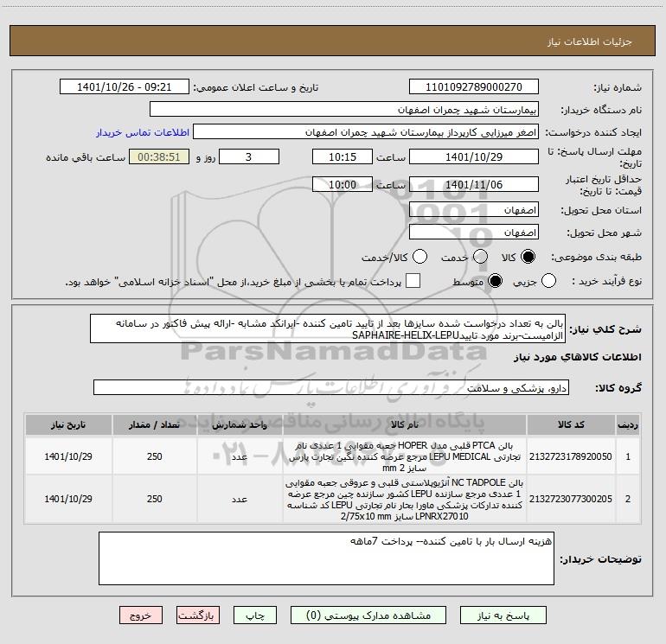Click the تعداد / مقدار column header
Screen dimensions: 666x644
tap(155, 425)
